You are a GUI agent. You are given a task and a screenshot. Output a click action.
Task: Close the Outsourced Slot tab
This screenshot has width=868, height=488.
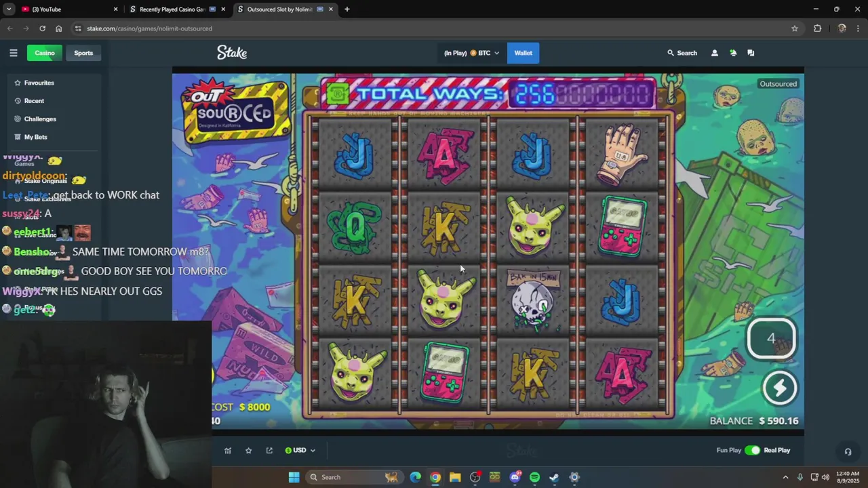point(332,9)
